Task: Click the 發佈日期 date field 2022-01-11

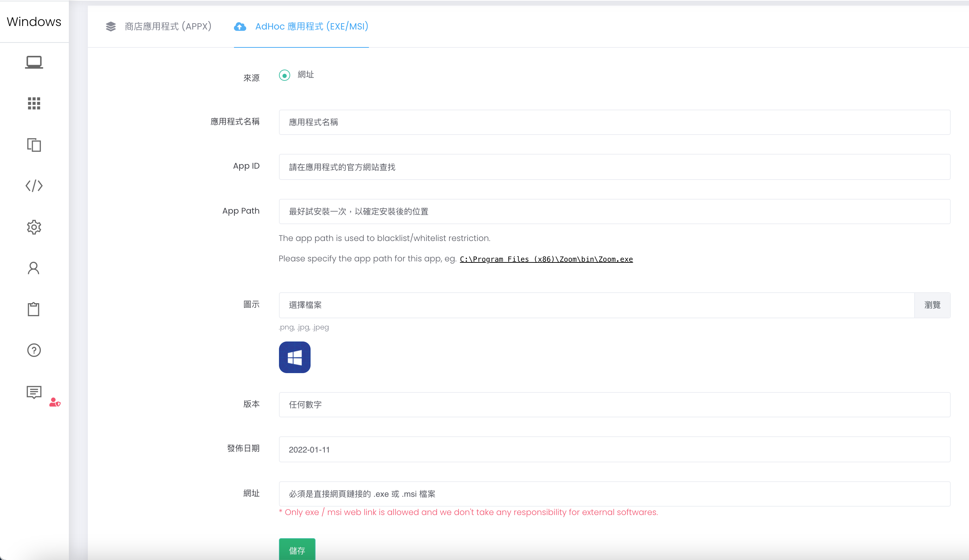Action: [x=614, y=449]
